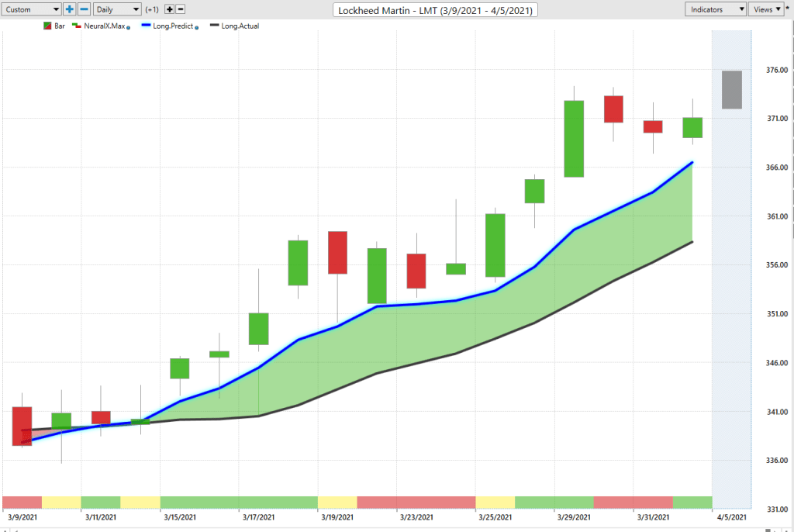Click the 3/25/2021 date label

pos(495,517)
